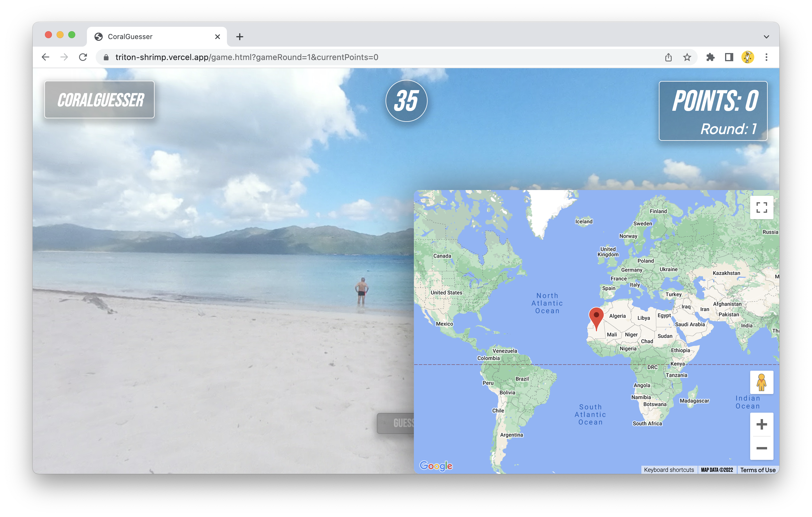This screenshot has height=517, width=812.
Task: Open a new tab with plus
Action: [x=239, y=37]
